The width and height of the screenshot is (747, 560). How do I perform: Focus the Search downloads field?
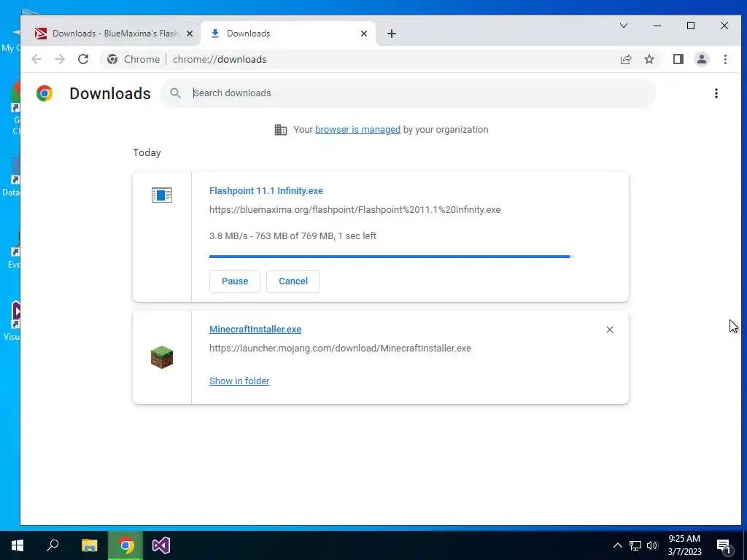coord(409,93)
